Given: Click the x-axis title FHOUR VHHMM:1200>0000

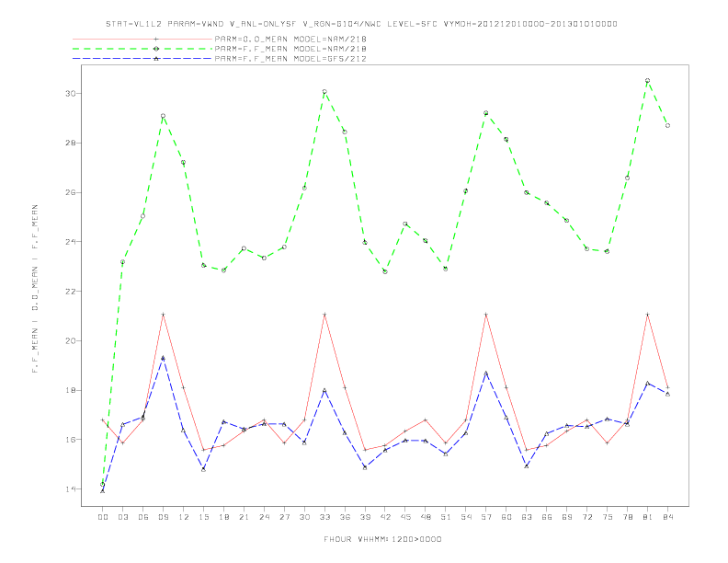Looking at the screenshot, I should [382, 539].
